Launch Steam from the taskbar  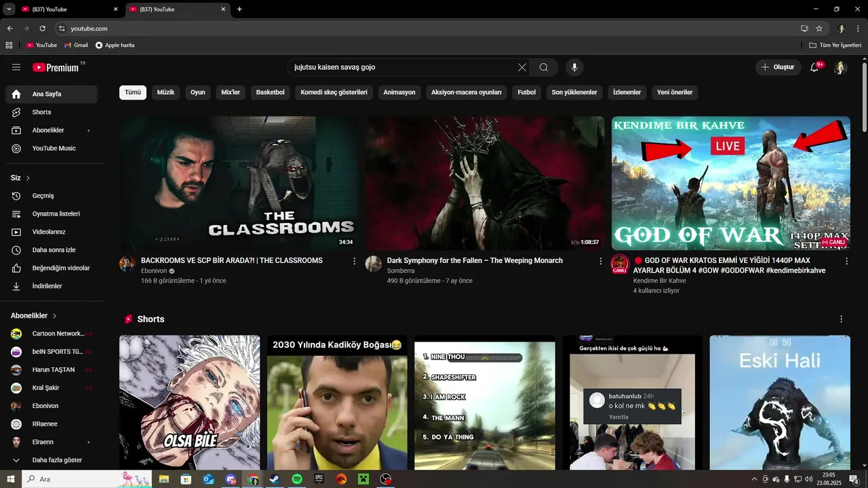pos(275,479)
